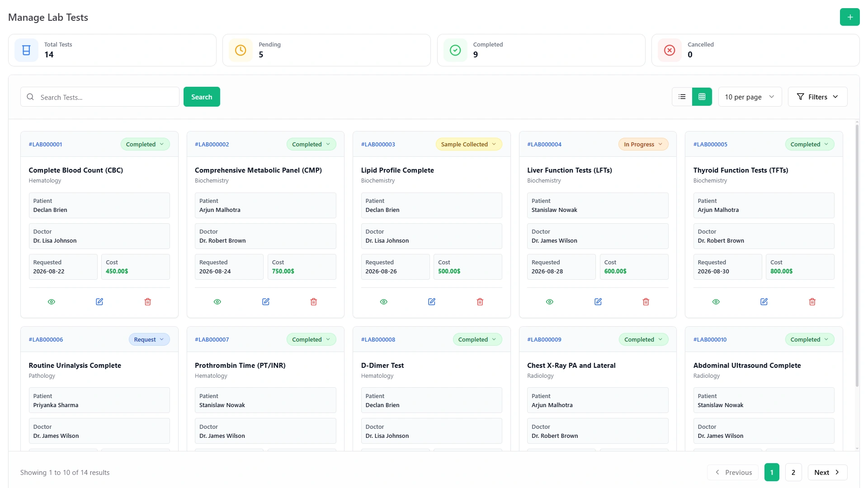Click the 800.00$ cost value

pyautogui.click(x=782, y=272)
